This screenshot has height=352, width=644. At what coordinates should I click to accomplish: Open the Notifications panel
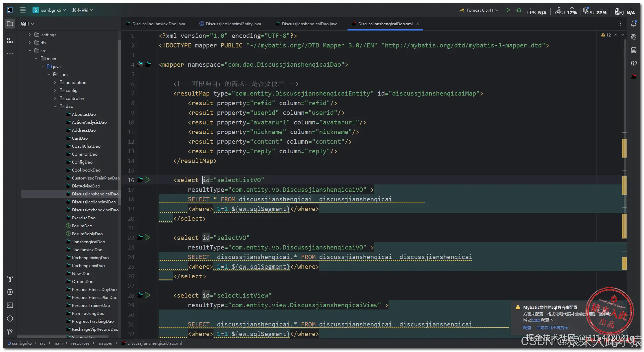634,24
